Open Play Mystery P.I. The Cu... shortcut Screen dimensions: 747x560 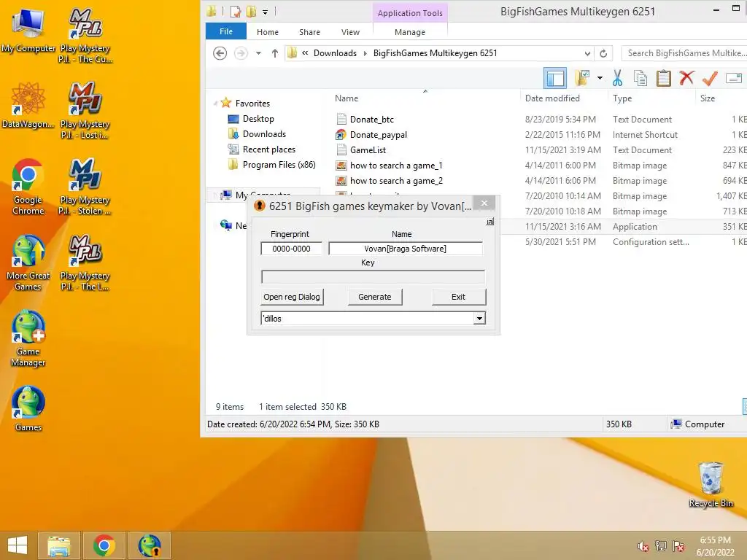click(x=85, y=34)
